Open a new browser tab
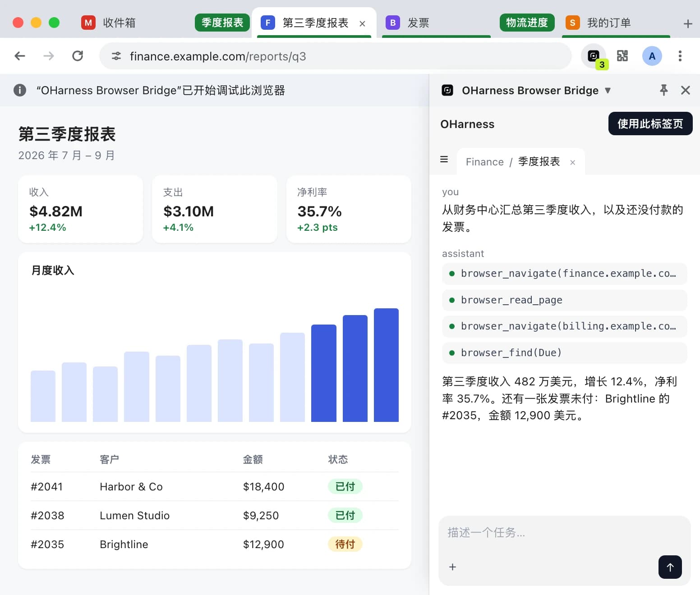Viewport: 700px width, 595px height. coord(688,23)
